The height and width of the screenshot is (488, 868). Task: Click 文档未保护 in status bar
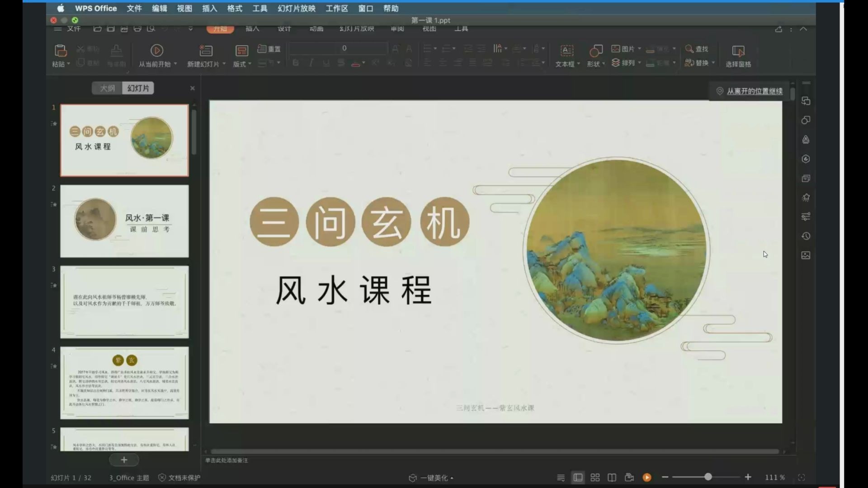click(179, 478)
